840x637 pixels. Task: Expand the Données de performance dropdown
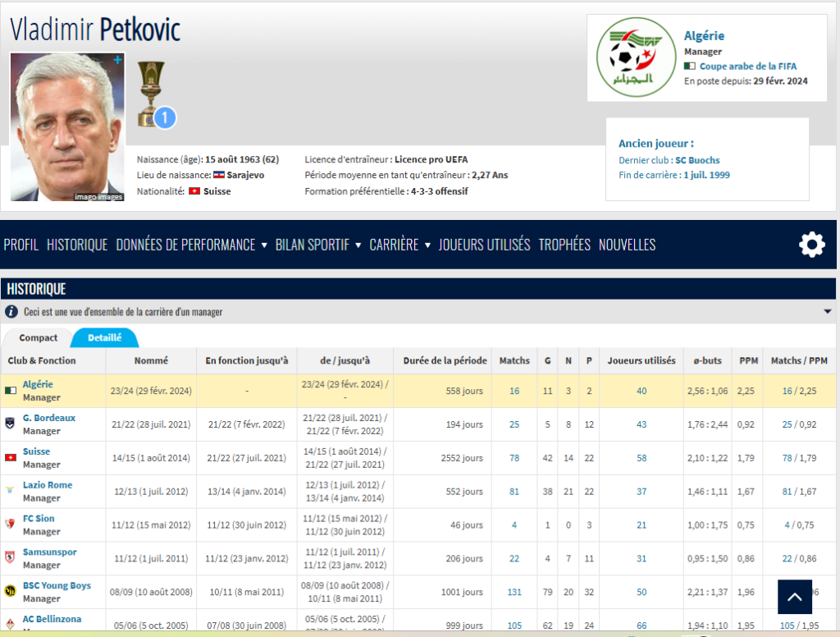[191, 245]
